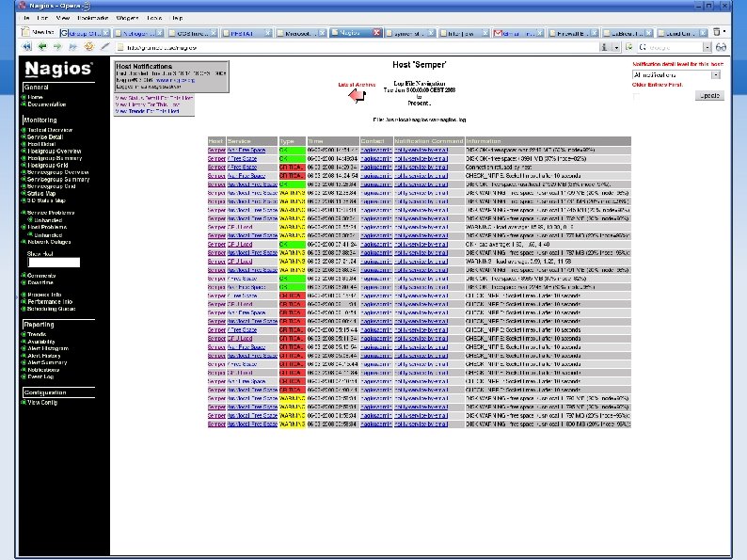Click the Update button
The image size is (747, 560).
pyautogui.click(x=709, y=95)
